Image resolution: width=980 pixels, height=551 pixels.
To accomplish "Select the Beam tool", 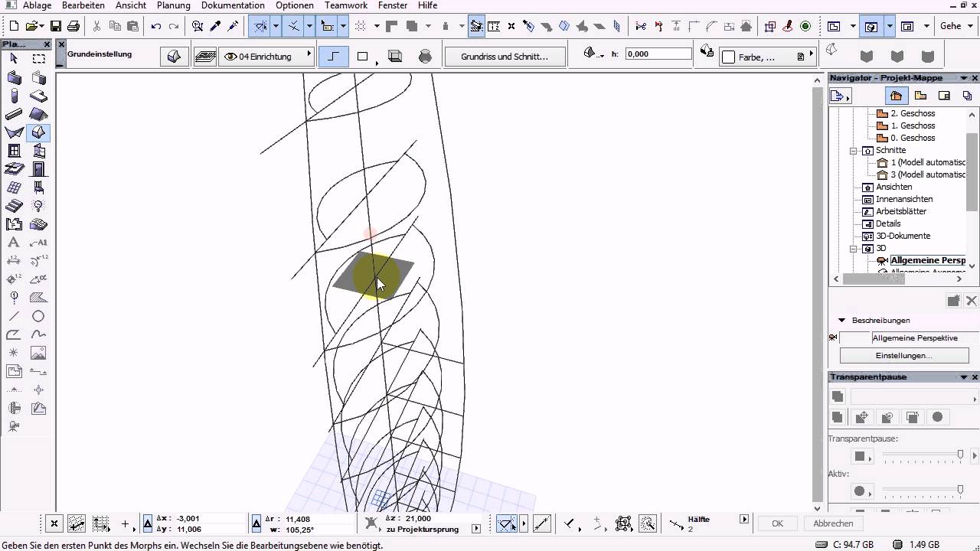I will (14, 114).
